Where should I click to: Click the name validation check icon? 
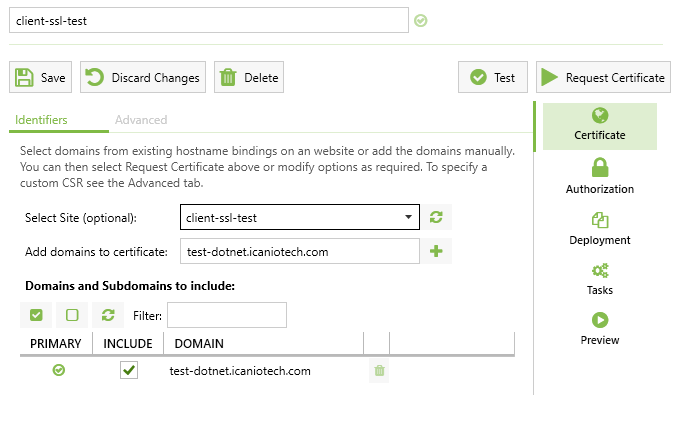(x=421, y=20)
